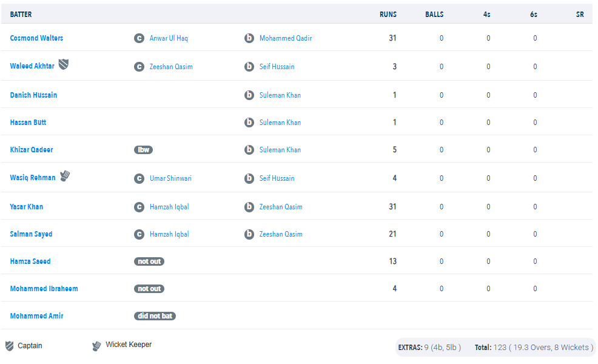Click the BALLS column header
598x364 pixels.
pos(434,15)
